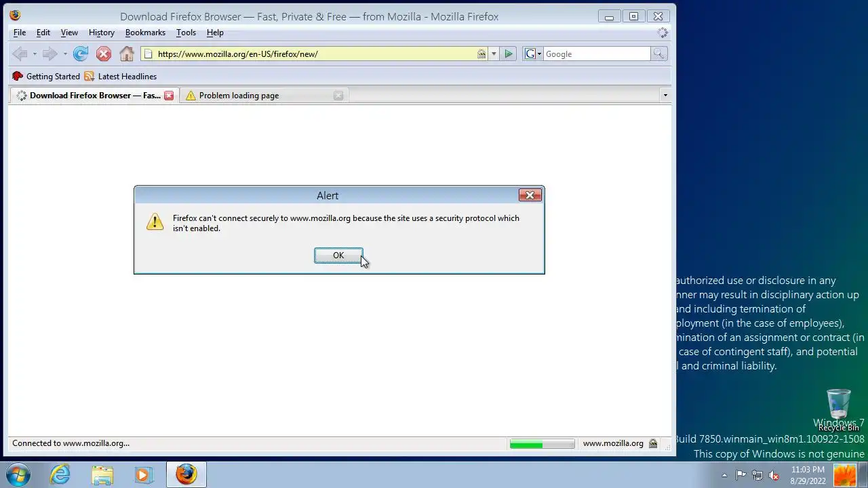Open the Edit menu

(x=43, y=33)
